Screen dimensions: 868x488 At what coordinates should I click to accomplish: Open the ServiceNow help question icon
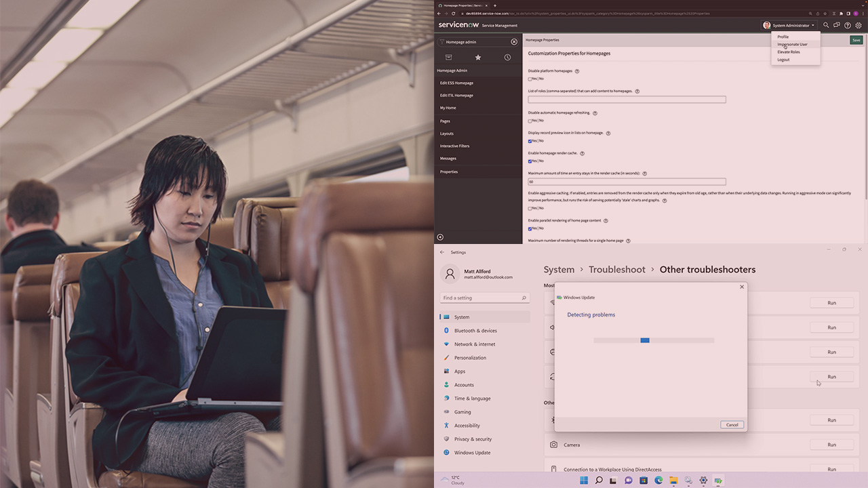tap(848, 25)
